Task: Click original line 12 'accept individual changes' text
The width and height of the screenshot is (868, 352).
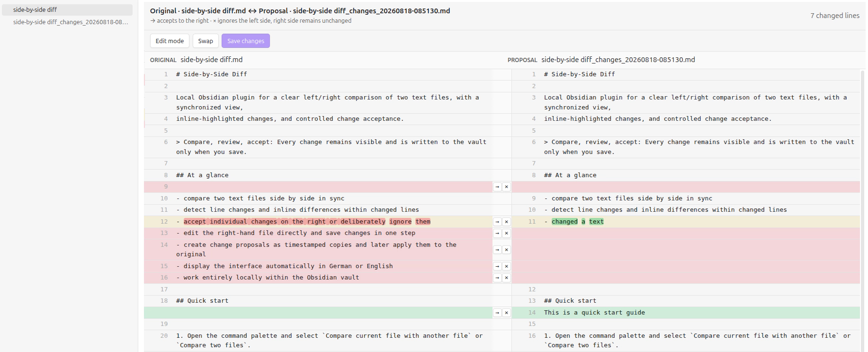Action: [x=303, y=222]
